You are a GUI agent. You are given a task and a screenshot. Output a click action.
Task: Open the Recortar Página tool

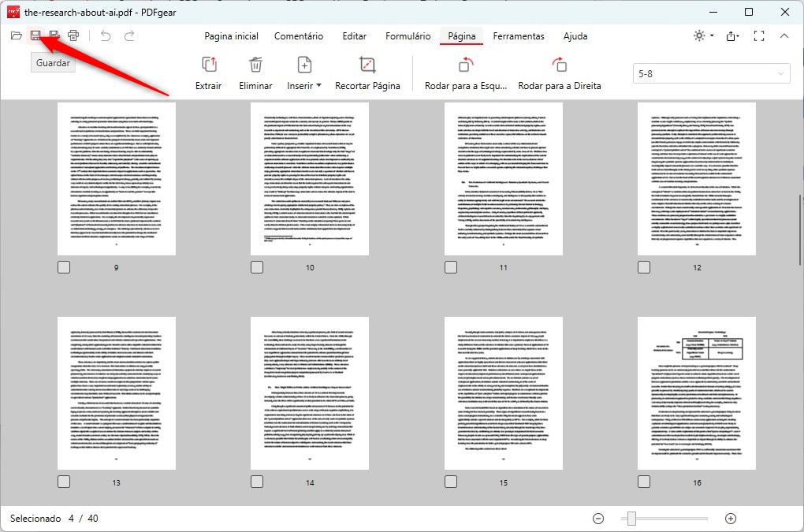point(367,71)
